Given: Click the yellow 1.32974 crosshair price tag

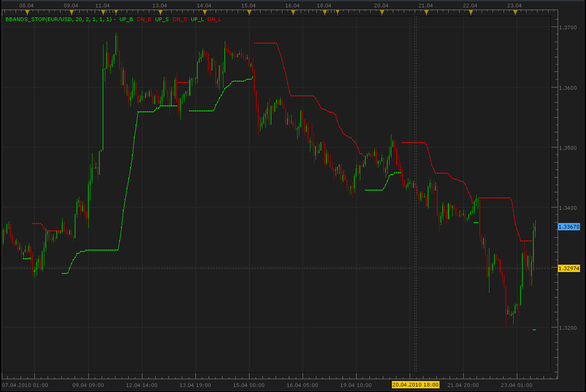Looking at the screenshot, I should tap(569, 268).
